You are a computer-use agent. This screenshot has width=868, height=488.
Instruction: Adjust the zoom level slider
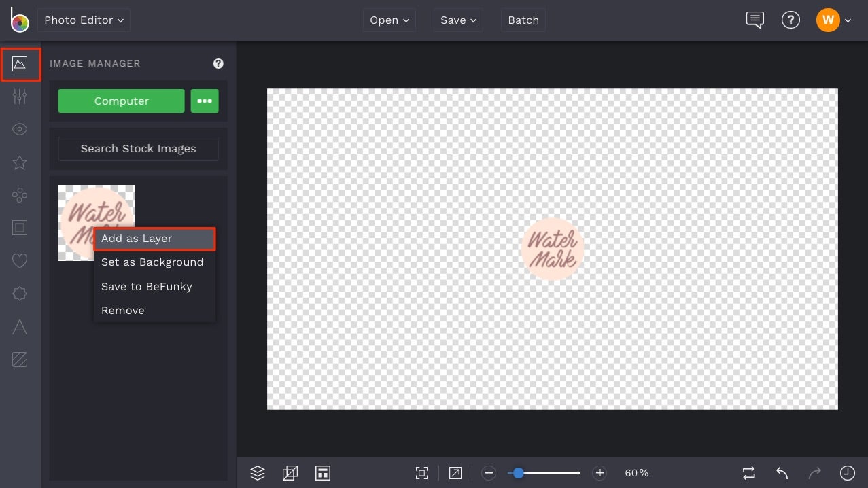point(519,472)
